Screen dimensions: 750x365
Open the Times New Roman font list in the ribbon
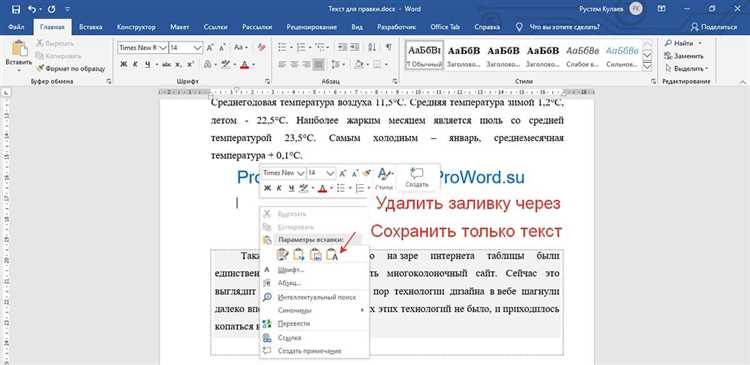(x=163, y=48)
